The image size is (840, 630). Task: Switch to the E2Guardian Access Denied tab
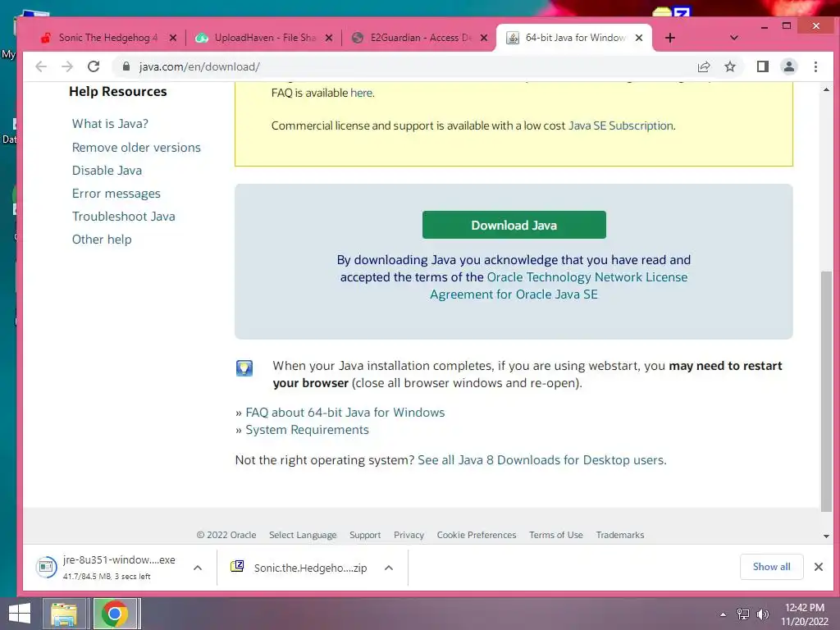tap(418, 38)
